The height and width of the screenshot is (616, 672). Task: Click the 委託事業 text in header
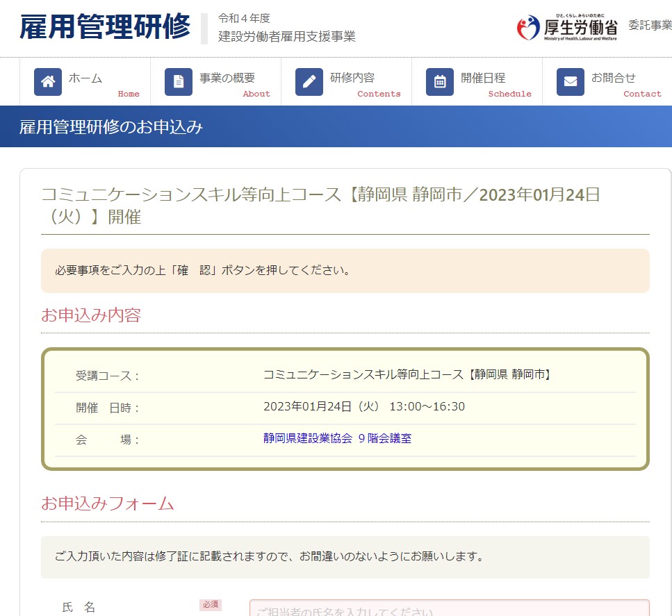coord(649,26)
